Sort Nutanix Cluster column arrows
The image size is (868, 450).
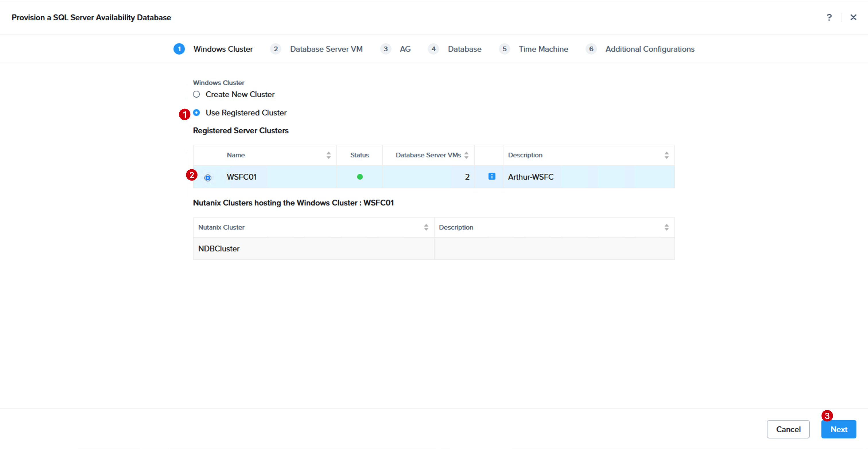426,227
